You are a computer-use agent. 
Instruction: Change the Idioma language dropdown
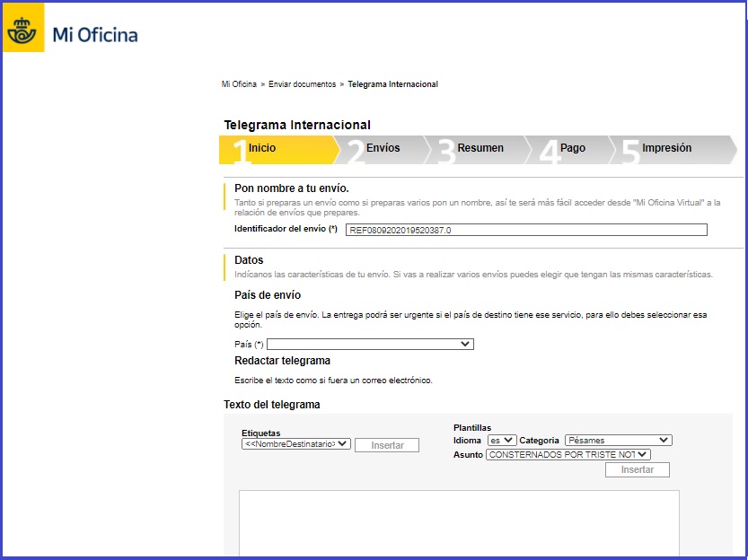501,441
